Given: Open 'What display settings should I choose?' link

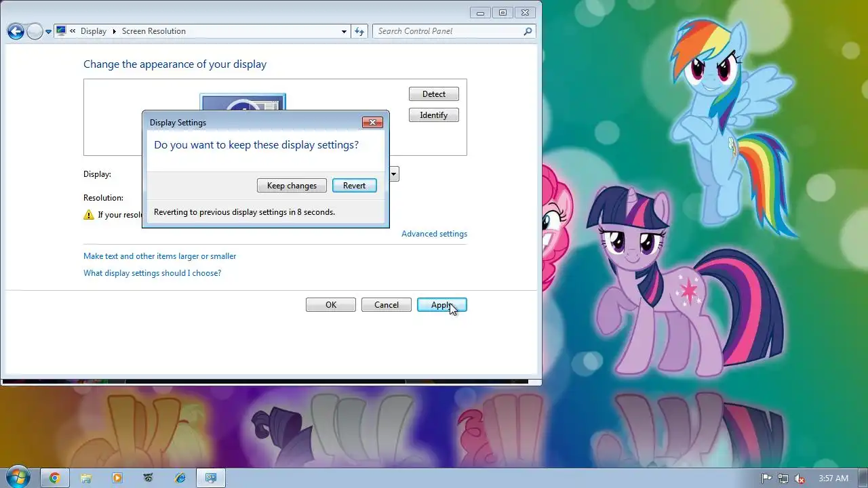Looking at the screenshot, I should [x=152, y=273].
